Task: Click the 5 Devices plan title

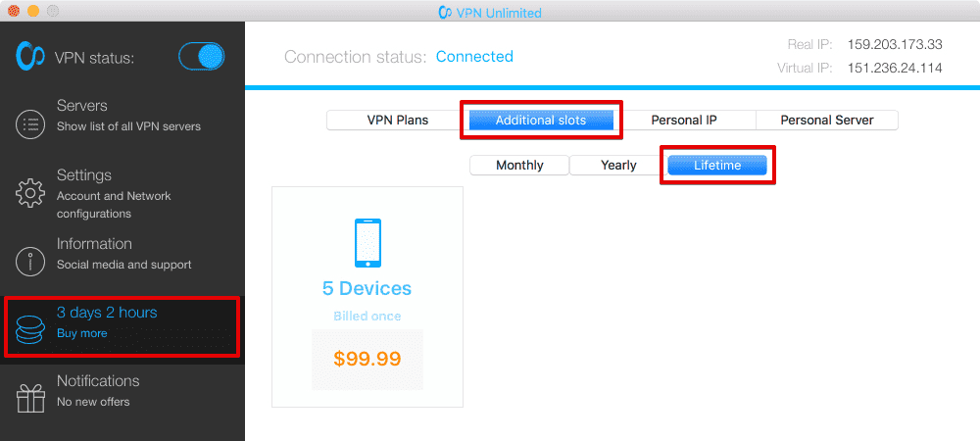Action: tap(367, 289)
